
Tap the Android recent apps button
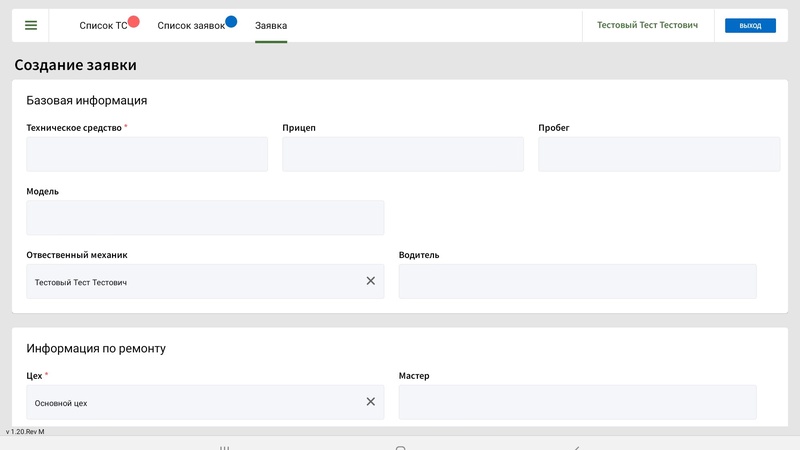click(224, 447)
